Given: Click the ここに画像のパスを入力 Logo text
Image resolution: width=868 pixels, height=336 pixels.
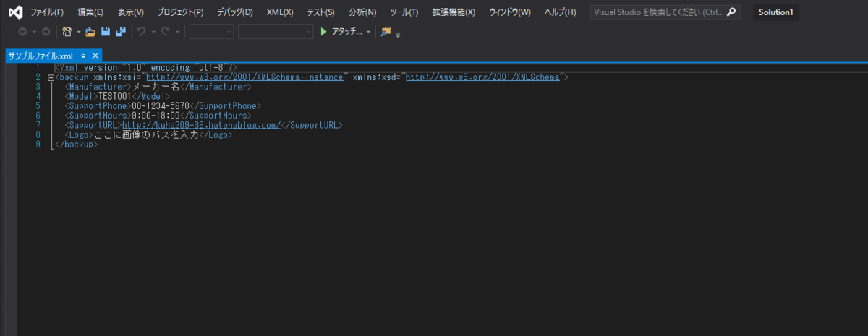Looking at the screenshot, I should (146, 135).
